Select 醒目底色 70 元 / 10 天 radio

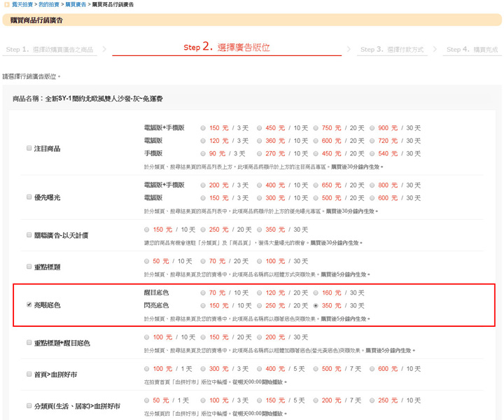pos(203,293)
